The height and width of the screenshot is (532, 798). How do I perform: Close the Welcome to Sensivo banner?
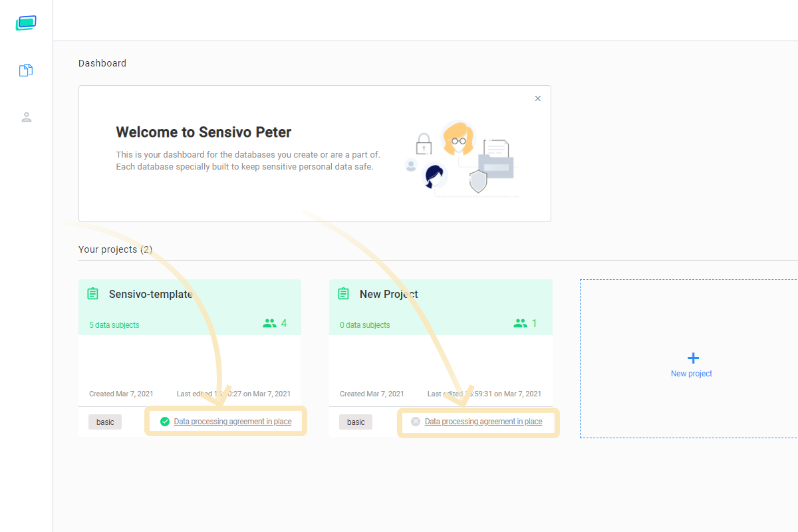click(538, 98)
